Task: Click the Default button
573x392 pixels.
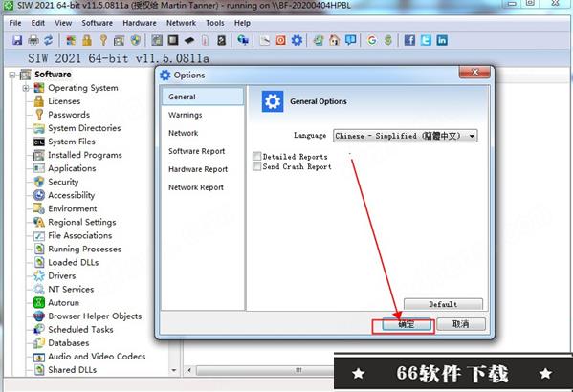Action: click(x=443, y=304)
